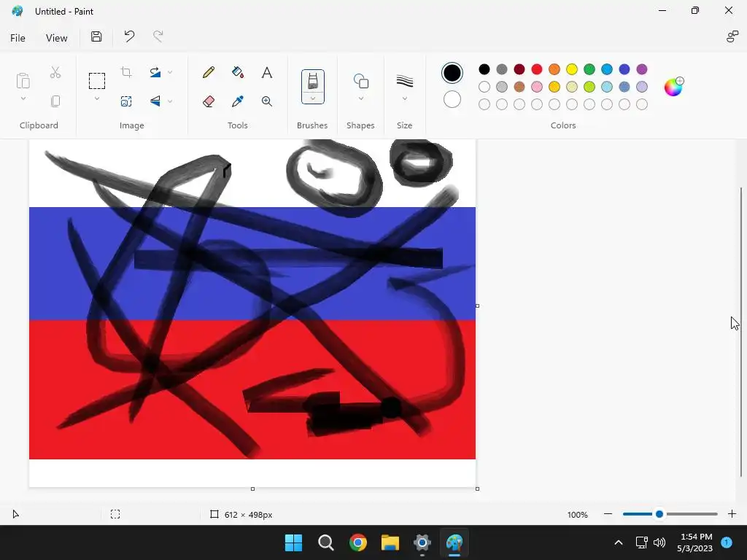Click the zoom slider handle
Viewport: 747px width, 560px height.
pos(659,514)
